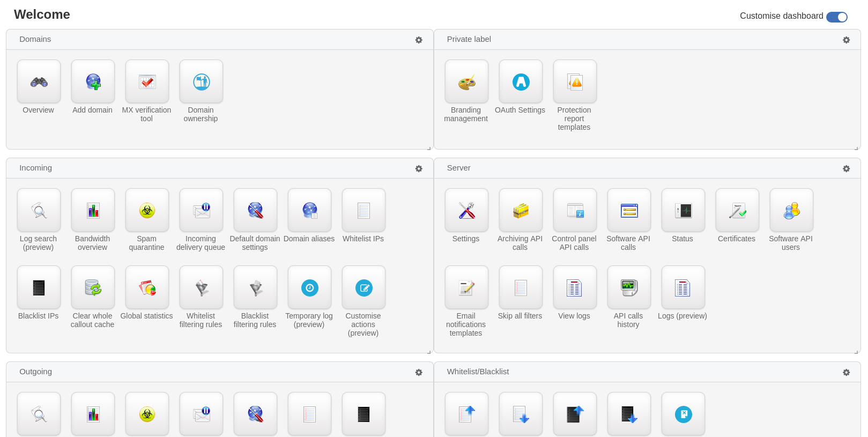Click black sheet with up arrow in Whitelist/Blacklist
This screenshot has height=437, width=868.
pyautogui.click(x=575, y=414)
